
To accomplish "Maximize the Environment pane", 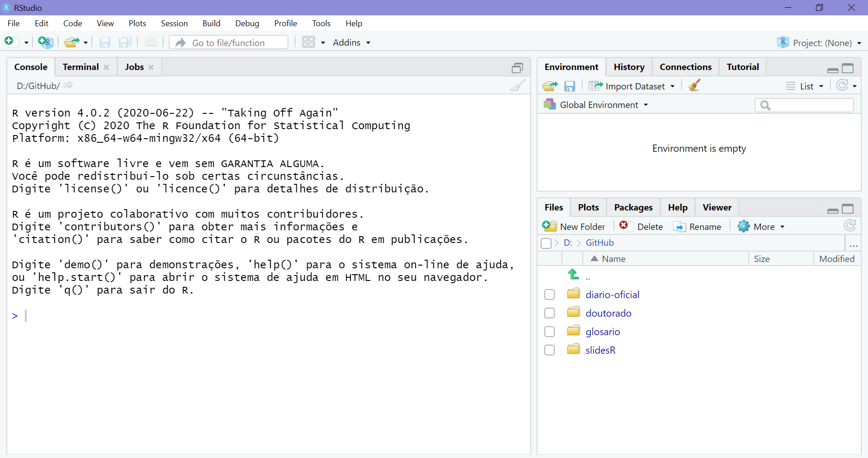I will pos(848,68).
